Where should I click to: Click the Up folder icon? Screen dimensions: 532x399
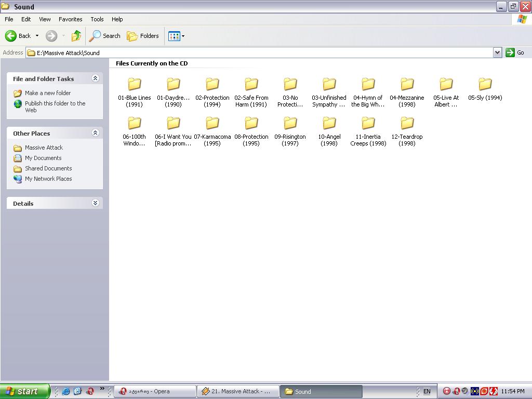(x=76, y=36)
